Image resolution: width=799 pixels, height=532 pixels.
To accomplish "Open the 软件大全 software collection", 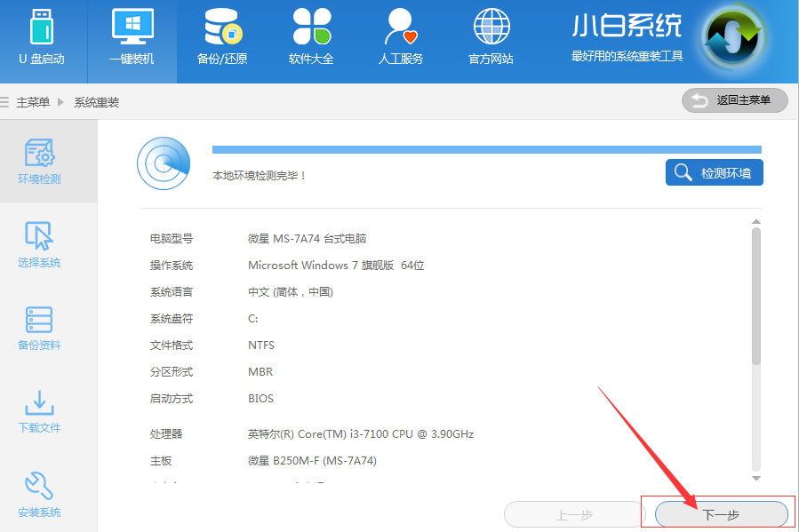I will pos(311,38).
